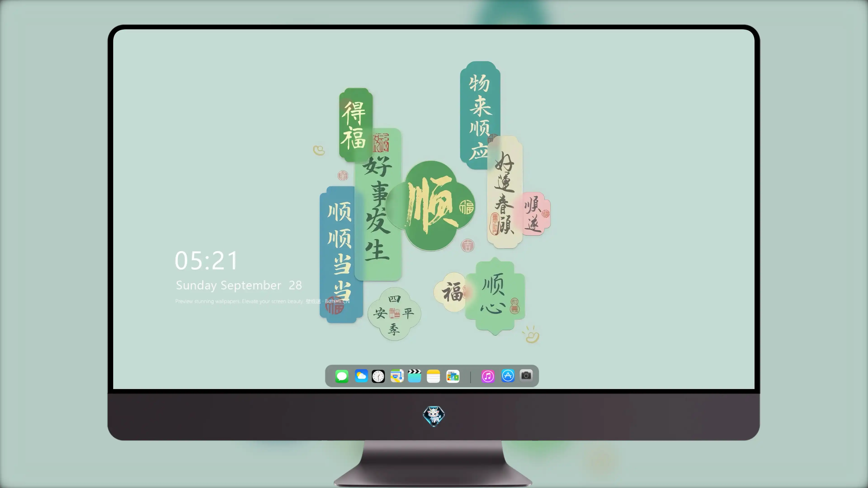Launch the Videos clapperboard app
Screen dimensions: 868x488
pos(415,376)
